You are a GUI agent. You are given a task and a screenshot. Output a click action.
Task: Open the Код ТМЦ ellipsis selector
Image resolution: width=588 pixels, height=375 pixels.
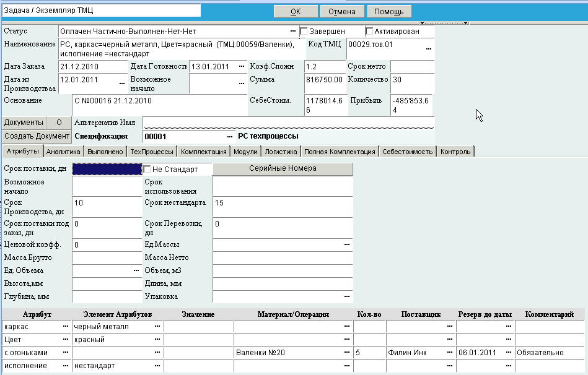click(x=429, y=49)
